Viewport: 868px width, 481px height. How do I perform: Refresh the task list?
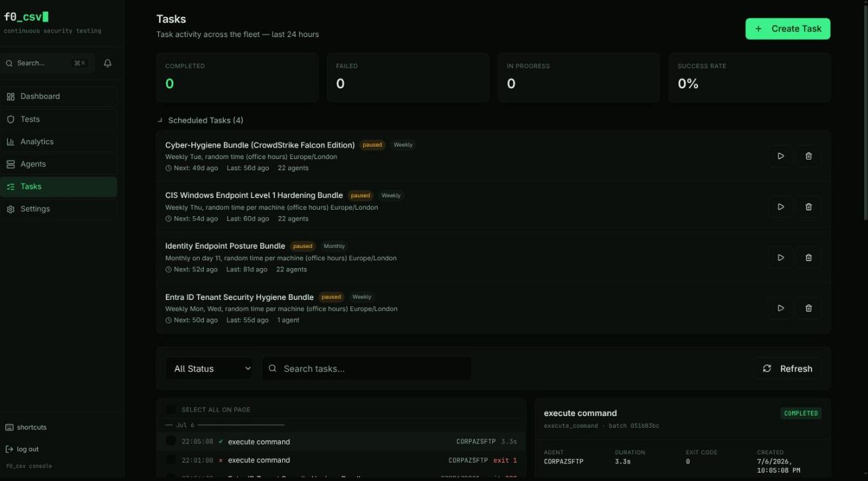tap(788, 368)
